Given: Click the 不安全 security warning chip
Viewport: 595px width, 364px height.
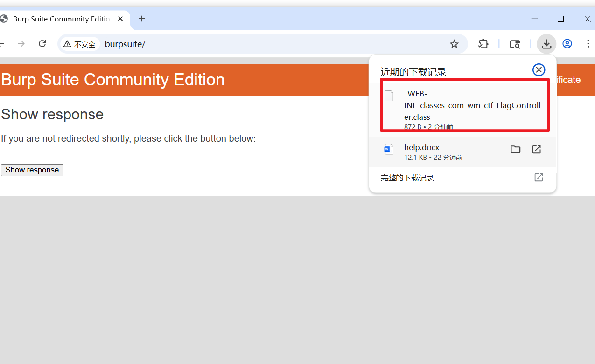Looking at the screenshot, I should coord(80,44).
